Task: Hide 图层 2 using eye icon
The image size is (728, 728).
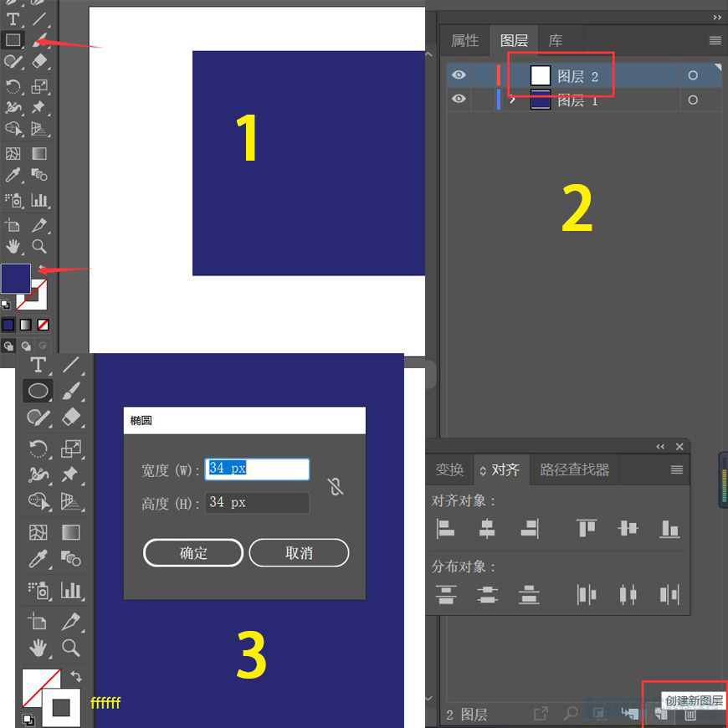Action: pos(458,75)
